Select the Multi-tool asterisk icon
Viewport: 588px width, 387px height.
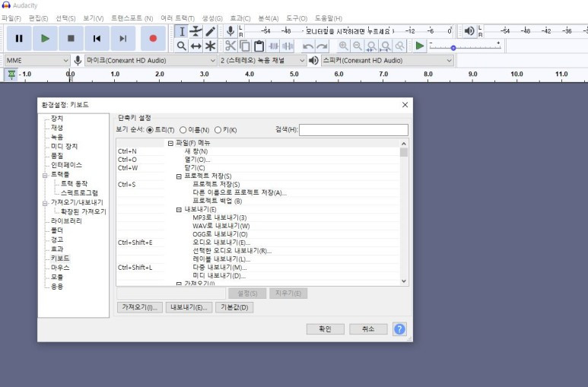click(x=211, y=46)
